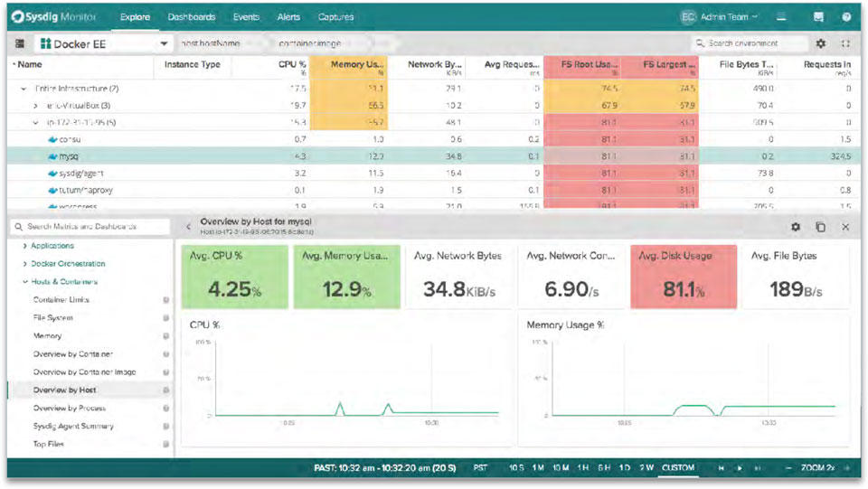This screenshot has width=868, height=489.
Task: Open the Docker EE grouping dropdown
Action: (164, 43)
